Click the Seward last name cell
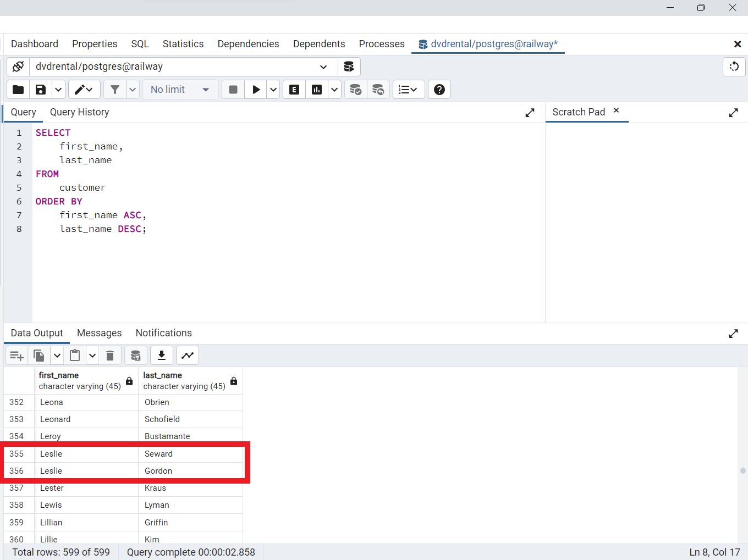The image size is (748, 560). [190, 454]
